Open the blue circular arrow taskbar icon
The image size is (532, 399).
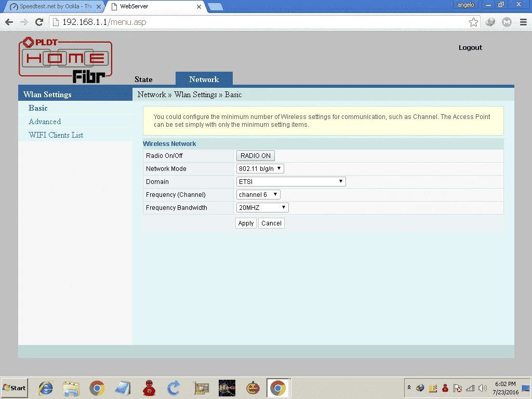[174, 388]
